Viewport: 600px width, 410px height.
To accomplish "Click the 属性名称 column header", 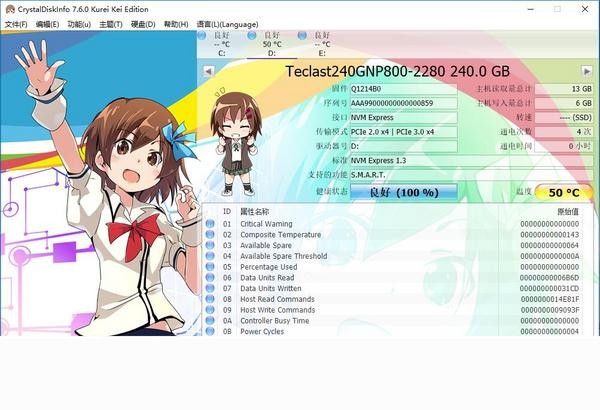I will coord(255,212).
